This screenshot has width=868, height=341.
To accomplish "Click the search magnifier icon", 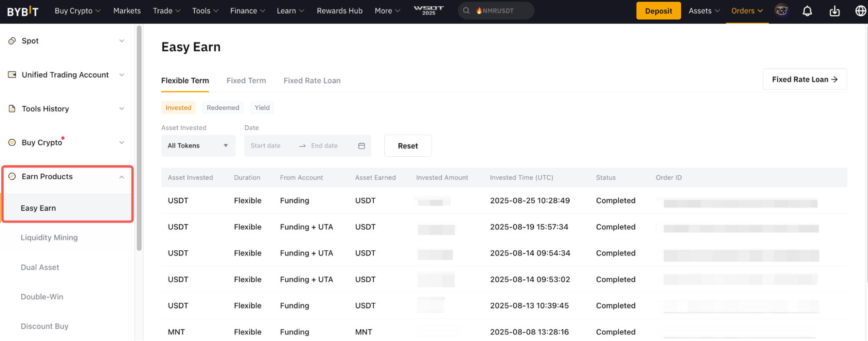I will [466, 11].
